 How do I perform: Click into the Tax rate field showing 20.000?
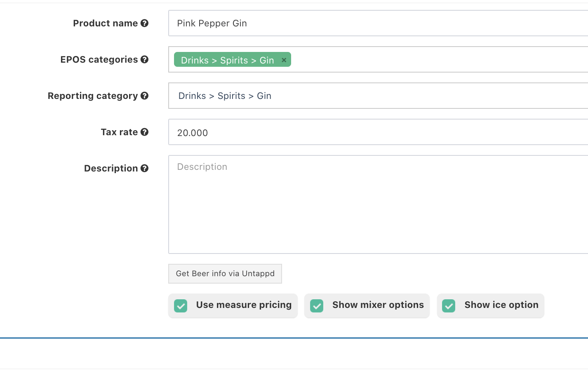click(x=378, y=132)
